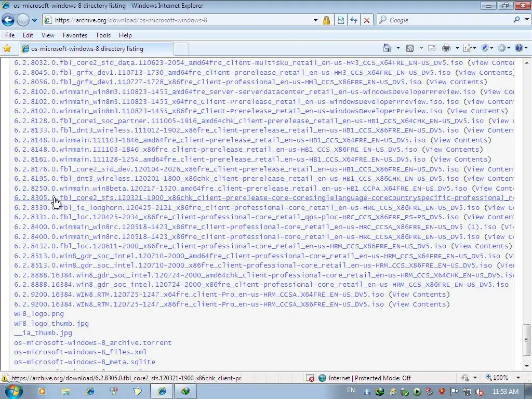Open the Tools menu
The width and height of the screenshot is (532, 399).
coord(103,35)
